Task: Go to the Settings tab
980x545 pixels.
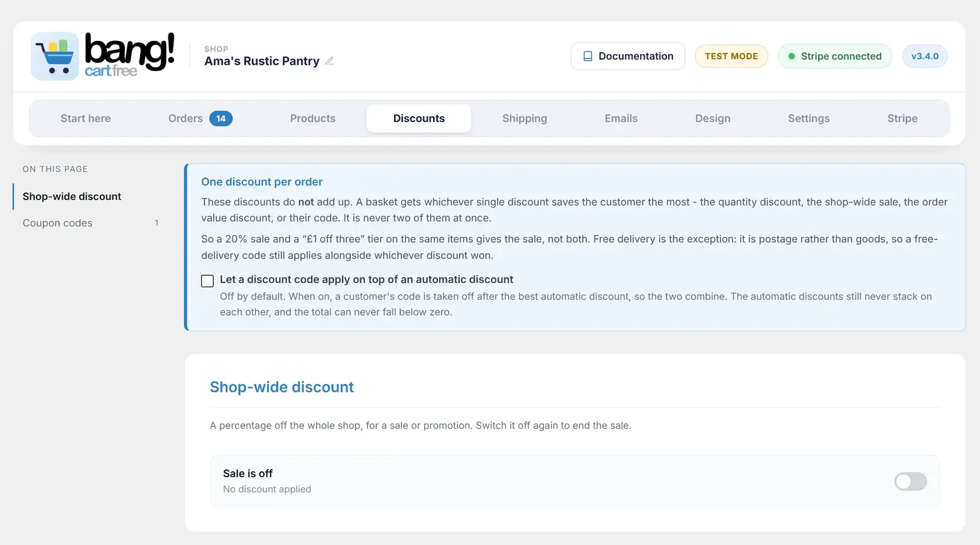Action: point(808,118)
